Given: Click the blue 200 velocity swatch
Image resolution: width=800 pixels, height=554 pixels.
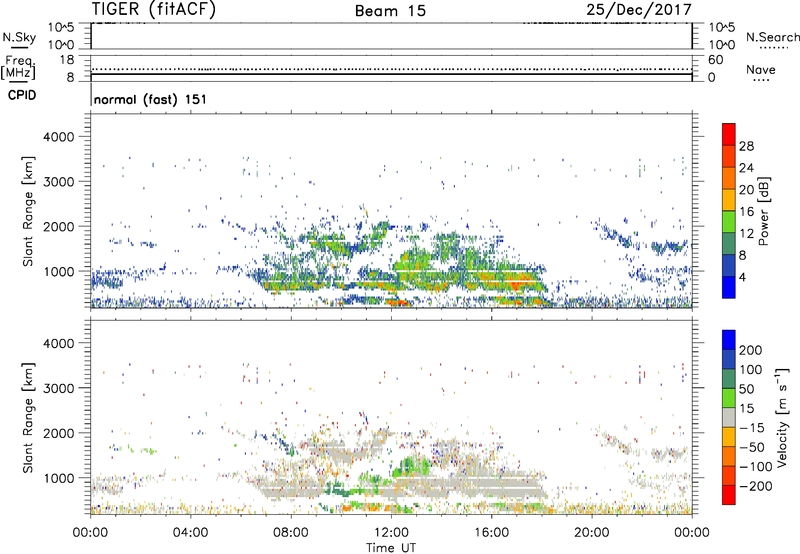Looking at the screenshot, I should (729, 340).
